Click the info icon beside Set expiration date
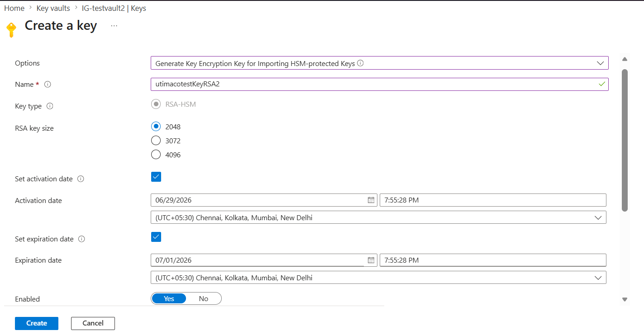Screen dimensions: 644x335 [x=81, y=239]
